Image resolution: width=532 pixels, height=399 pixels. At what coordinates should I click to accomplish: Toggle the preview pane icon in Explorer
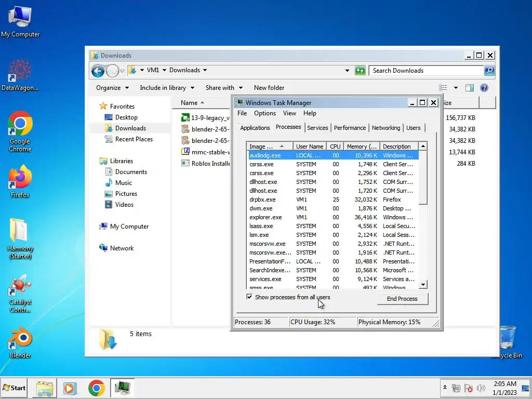coord(470,88)
